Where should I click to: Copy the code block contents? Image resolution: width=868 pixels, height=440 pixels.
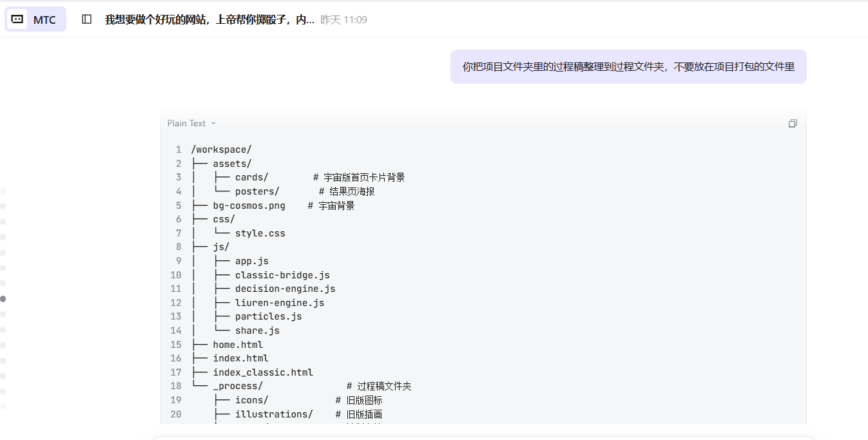793,124
